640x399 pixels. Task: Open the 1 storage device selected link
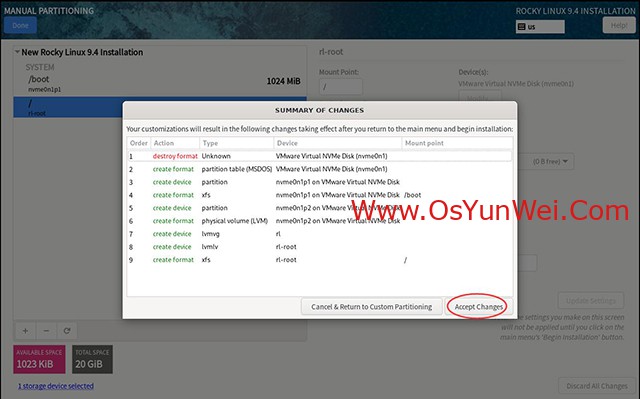pos(56,386)
